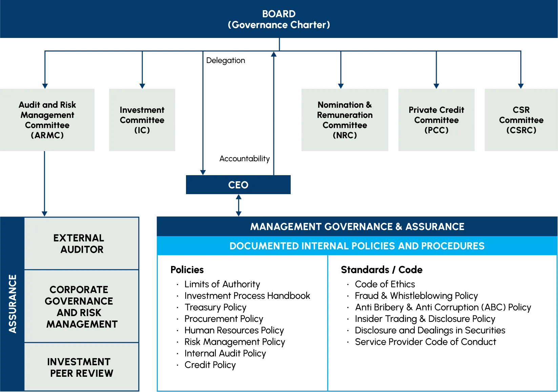Viewport: 558px width, 392px height.
Task: Choose the CSR Committee (CSRC) box
Action: (x=521, y=119)
